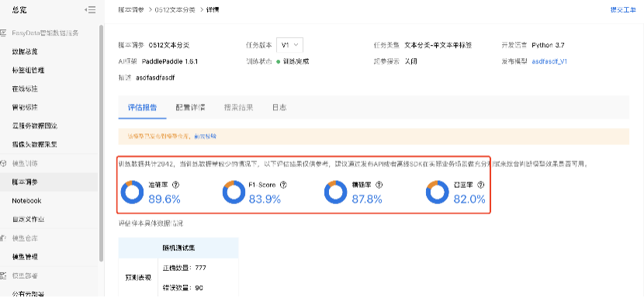Click the 准确率 donut chart
This screenshot has height=298, width=644.
pos(132,192)
